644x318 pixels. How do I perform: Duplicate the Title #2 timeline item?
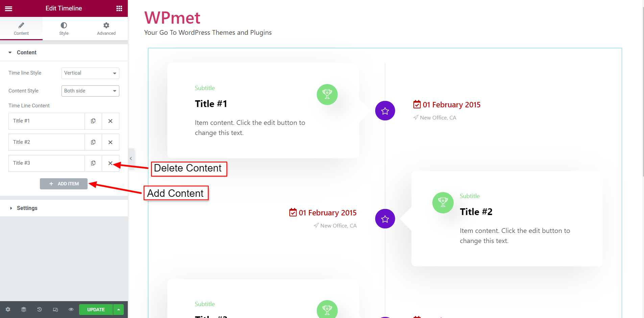(93, 142)
